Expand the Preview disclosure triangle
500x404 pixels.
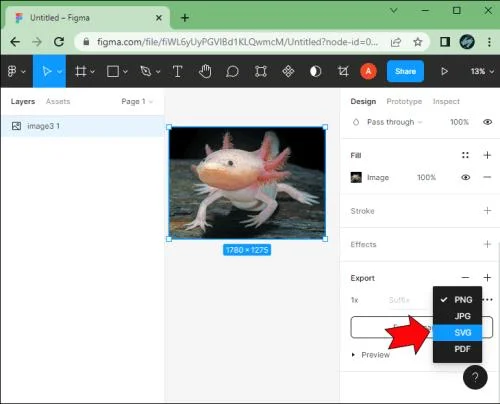pos(353,355)
